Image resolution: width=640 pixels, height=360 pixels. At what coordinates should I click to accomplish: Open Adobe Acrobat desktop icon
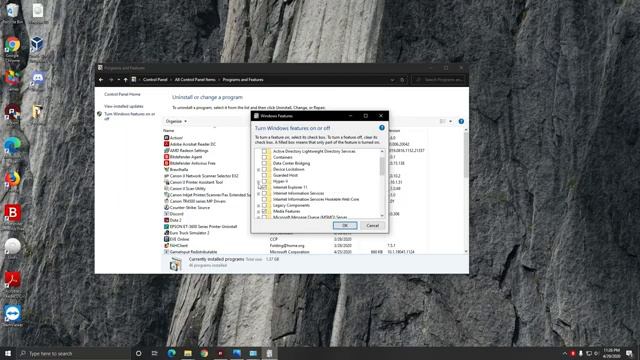pyautogui.click(x=12, y=282)
